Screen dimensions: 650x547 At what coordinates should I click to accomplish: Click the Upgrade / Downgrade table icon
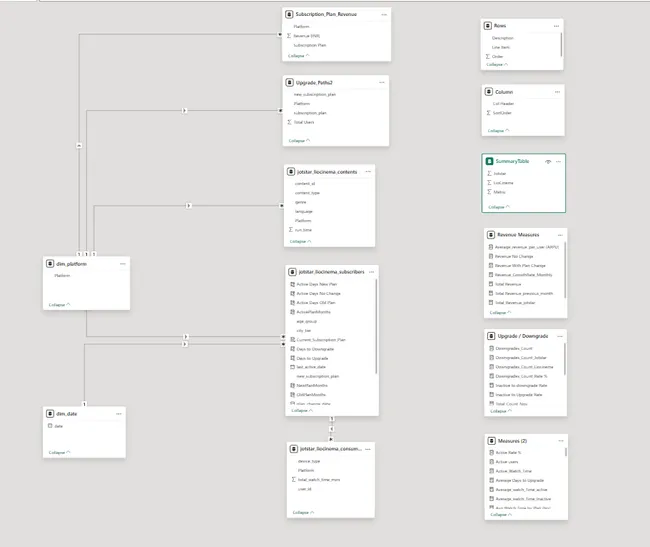point(491,336)
